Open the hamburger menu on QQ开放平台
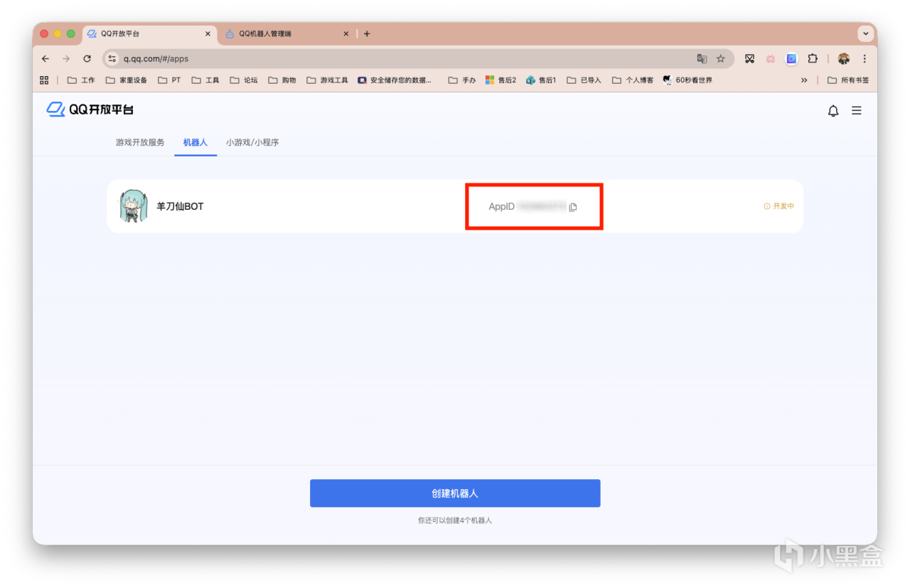 pos(857,111)
